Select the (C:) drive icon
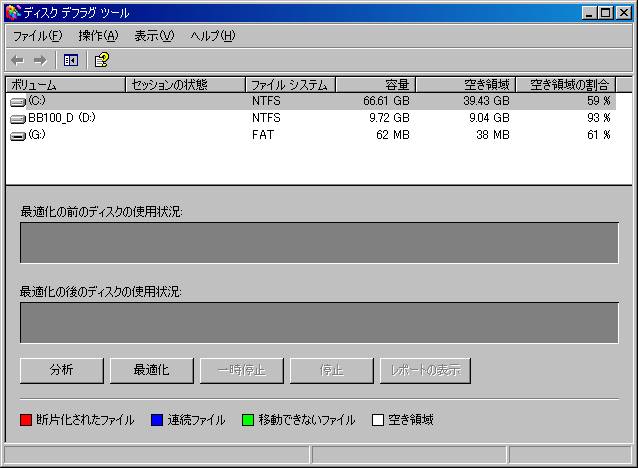 17,102
